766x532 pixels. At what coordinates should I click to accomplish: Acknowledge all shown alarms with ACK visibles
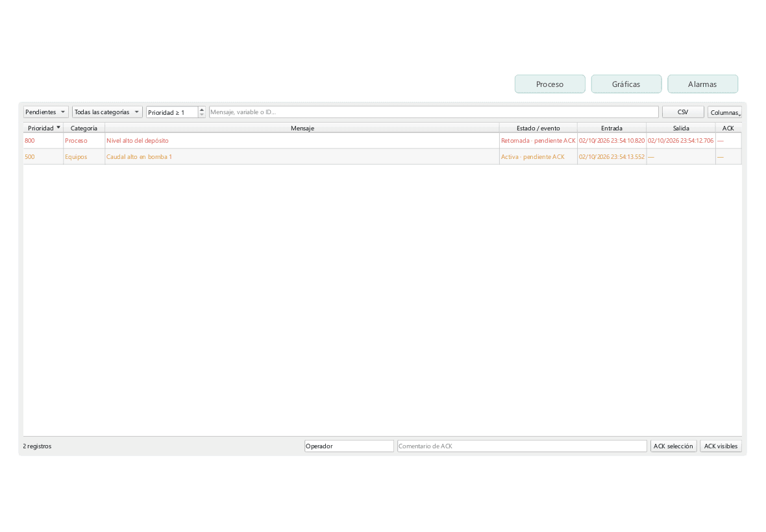click(721, 446)
